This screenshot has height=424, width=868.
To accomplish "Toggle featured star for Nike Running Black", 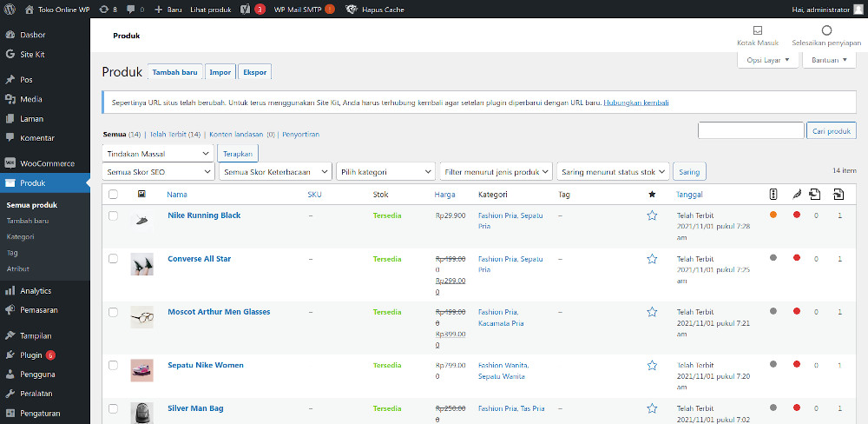I will (x=652, y=215).
